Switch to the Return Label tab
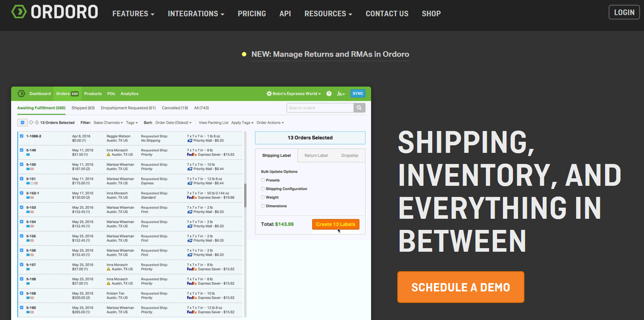This screenshot has width=644, height=320. [316, 156]
